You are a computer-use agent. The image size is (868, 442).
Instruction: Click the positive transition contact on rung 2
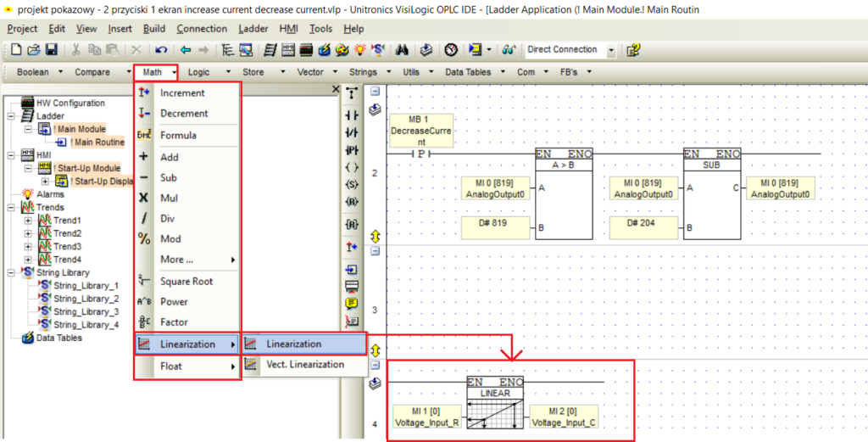click(x=421, y=154)
